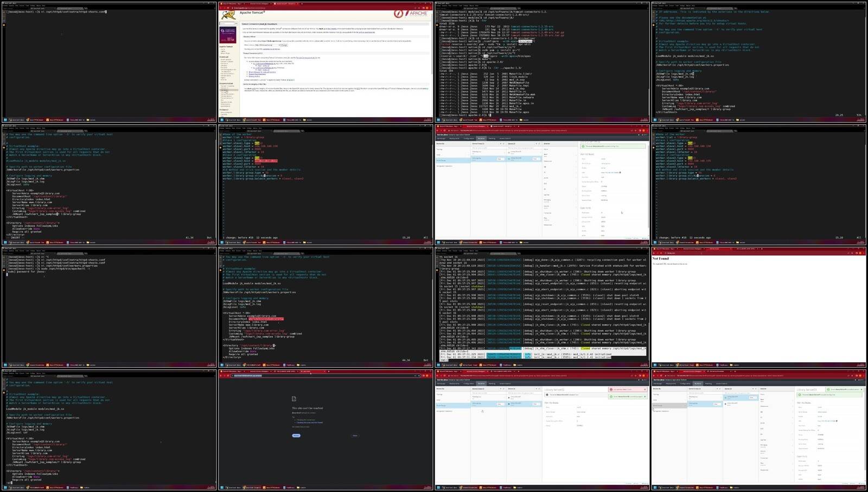This screenshot has height=492, width=868.
Task: Click the 'Not Found' heading text
Action: (x=661, y=258)
